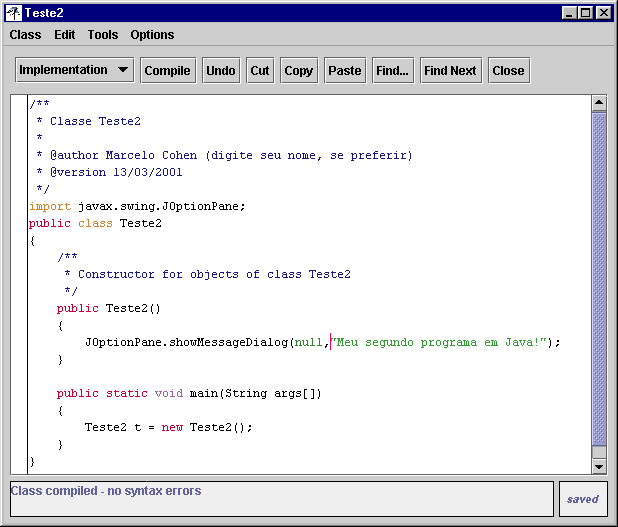Open the Find... dialog

click(x=393, y=71)
